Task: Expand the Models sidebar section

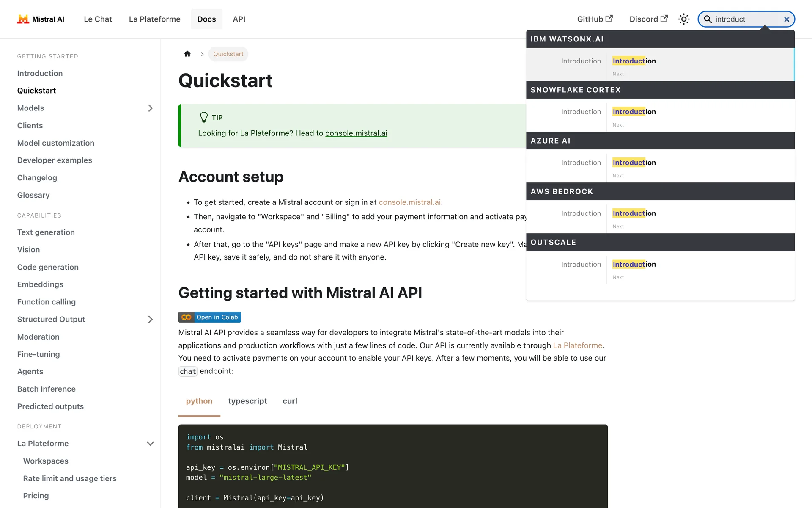Action: point(150,108)
